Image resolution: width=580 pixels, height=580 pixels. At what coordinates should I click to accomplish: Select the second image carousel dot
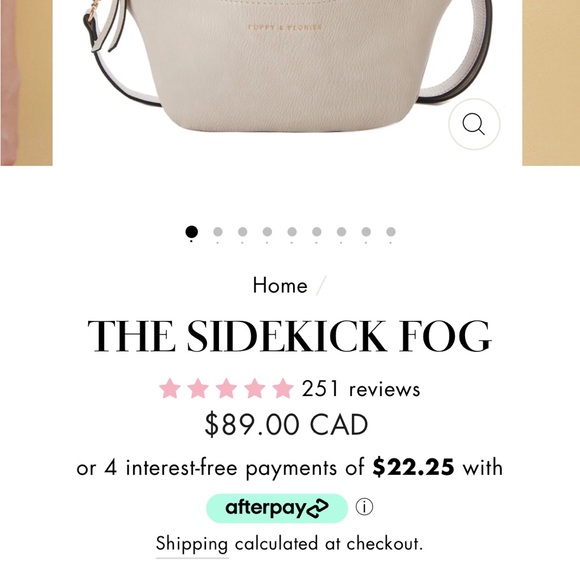tap(218, 232)
